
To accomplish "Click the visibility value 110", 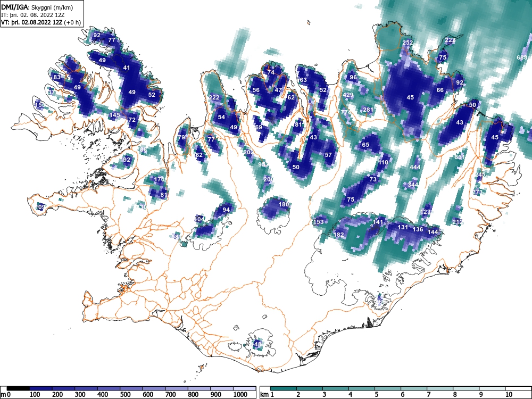I will (383, 162).
